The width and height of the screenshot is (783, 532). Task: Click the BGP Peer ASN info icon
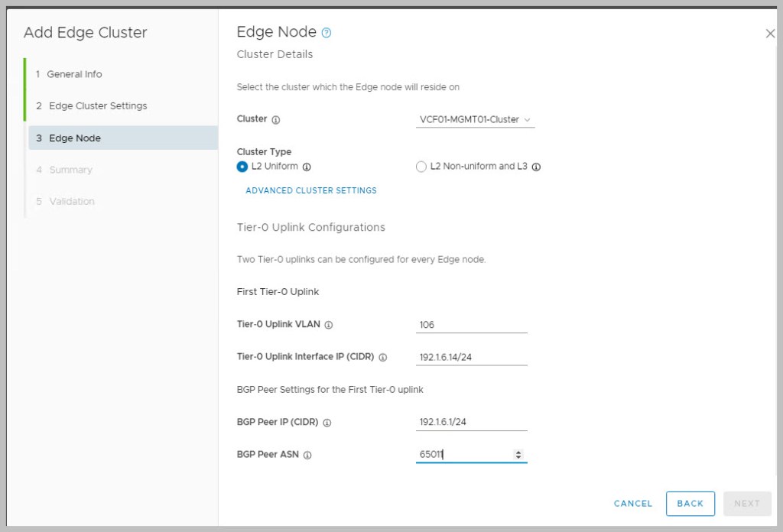(x=307, y=455)
